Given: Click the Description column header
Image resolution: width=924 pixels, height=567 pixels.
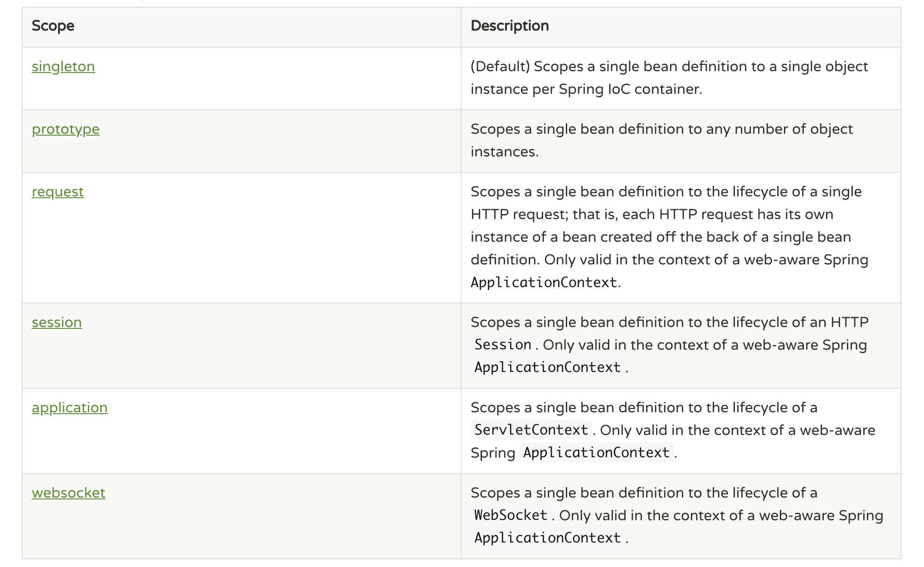Looking at the screenshot, I should [510, 26].
